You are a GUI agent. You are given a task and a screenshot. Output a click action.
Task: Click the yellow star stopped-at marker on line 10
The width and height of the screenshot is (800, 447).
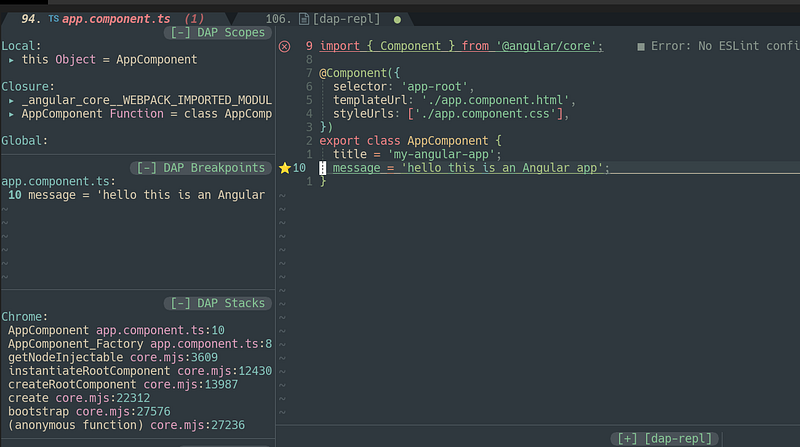(x=285, y=168)
